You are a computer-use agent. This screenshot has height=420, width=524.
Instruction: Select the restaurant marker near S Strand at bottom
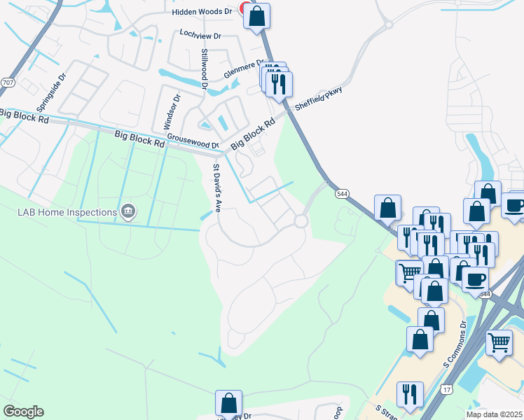pos(410,396)
